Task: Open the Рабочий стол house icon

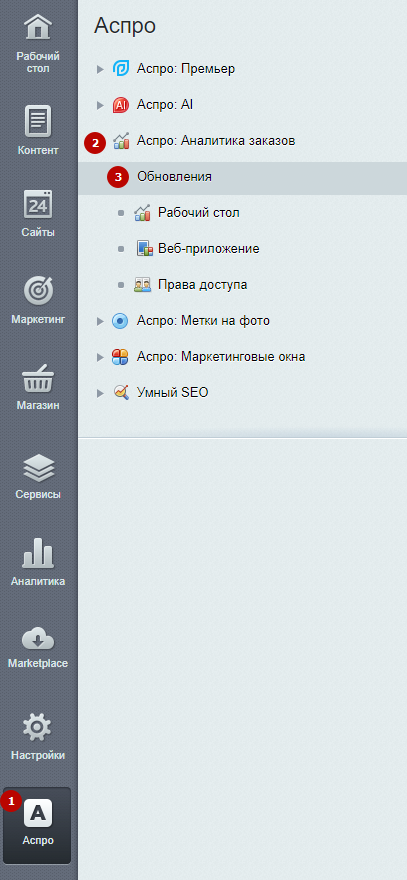Action: point(38,28)
